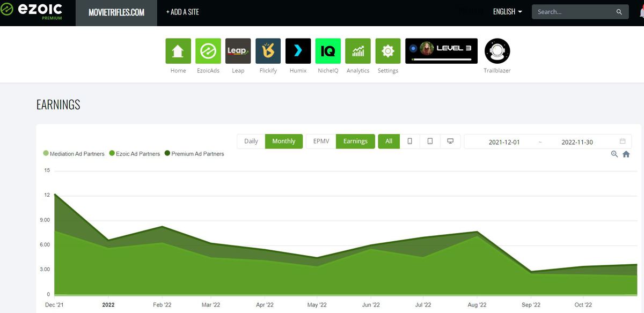Image resolution: width=644 pixels, height=313 pixels.
Task: Click the Jul '22 axis label
Action: click(x=422, y=305)
